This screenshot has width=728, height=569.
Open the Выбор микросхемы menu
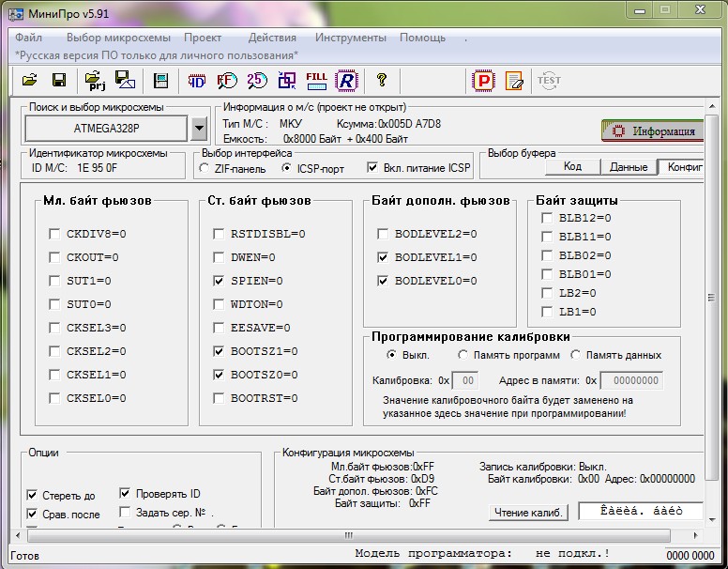[118, 38]
